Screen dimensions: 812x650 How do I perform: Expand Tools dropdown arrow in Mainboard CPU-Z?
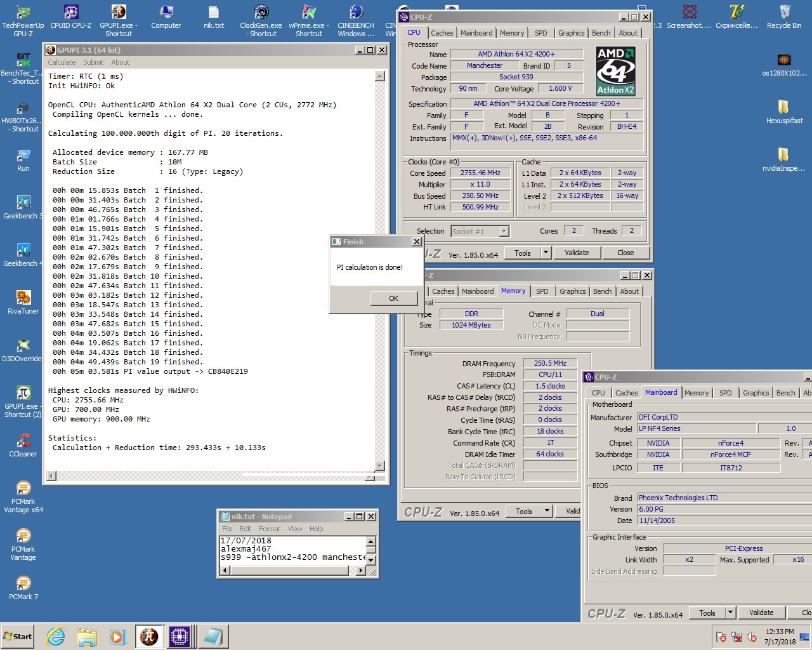[x=730, y=613]
